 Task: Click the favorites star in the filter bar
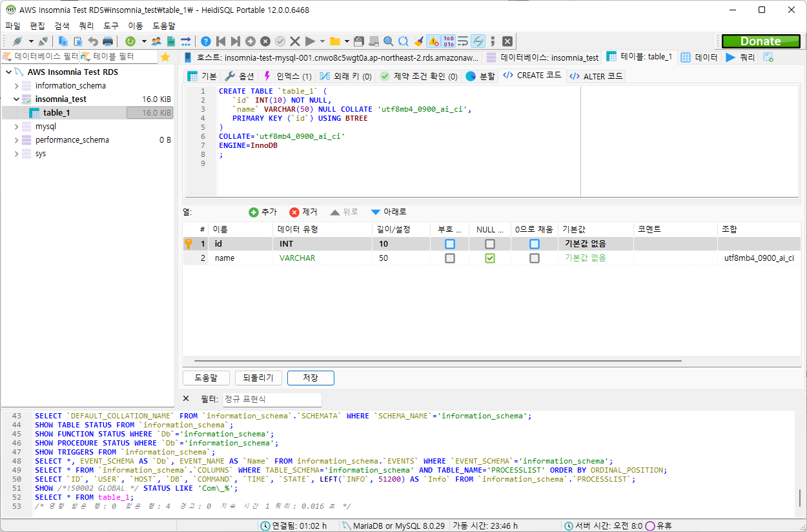point(165,57)
